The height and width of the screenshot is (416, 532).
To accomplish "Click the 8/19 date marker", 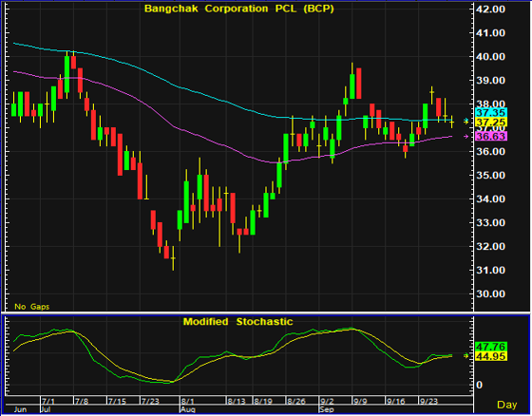I will (263, 402).
